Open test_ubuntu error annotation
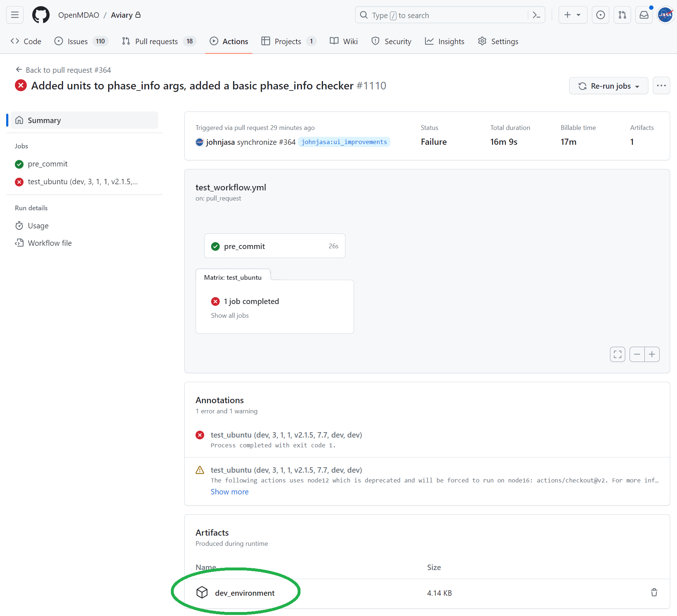This screenshot has height=616, width=677. click(x=286, y=435)
